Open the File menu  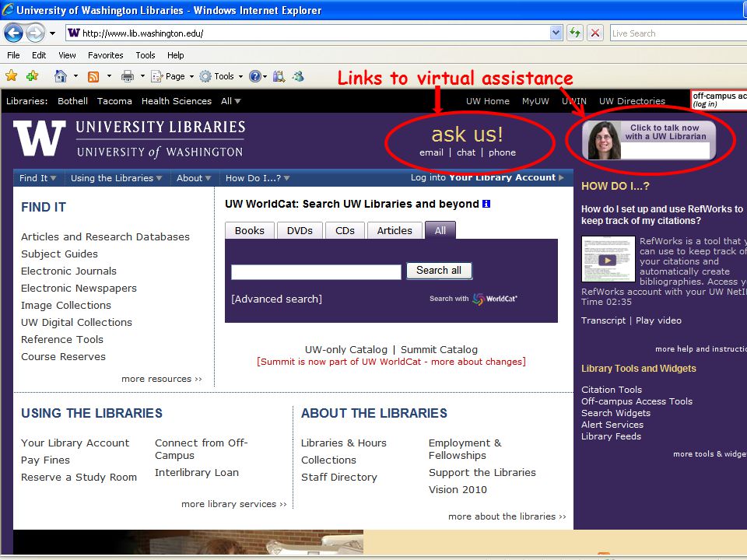13,55
